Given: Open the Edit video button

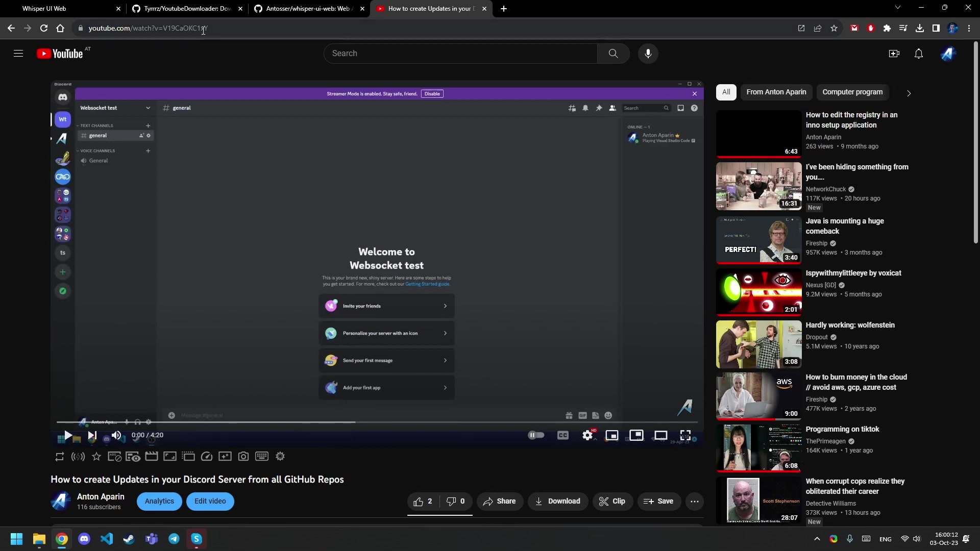Looking at the screenshot, I should pos(210,501).
